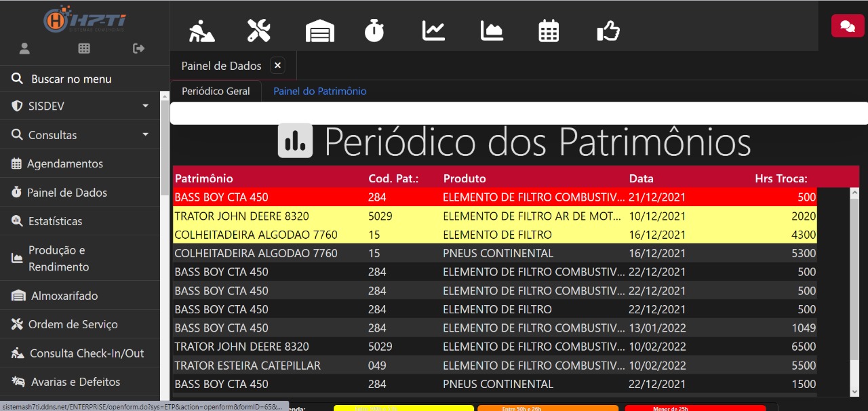Viewport: 868px width, 411px height.
Task: Open the calendar icon in top toolbar
Action: click(x=549, y=31)
